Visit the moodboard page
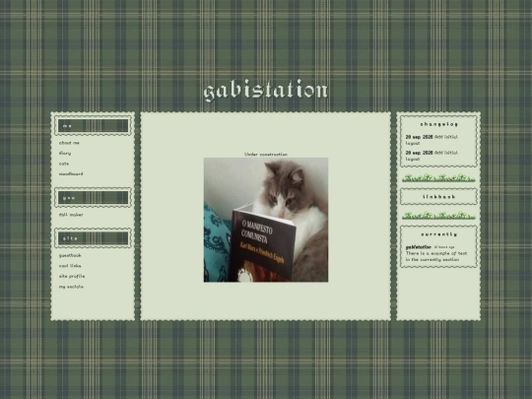 click(x=71, y=174)
